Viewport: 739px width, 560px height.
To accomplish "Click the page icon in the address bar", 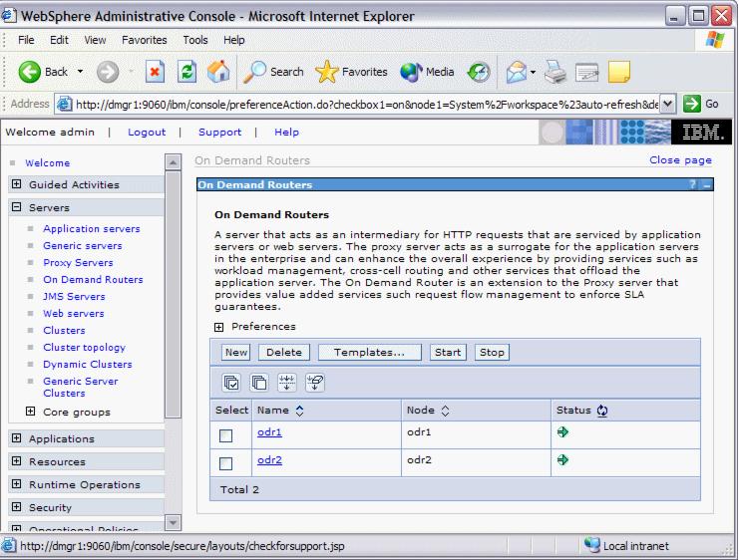I will [x=64, y=104].
